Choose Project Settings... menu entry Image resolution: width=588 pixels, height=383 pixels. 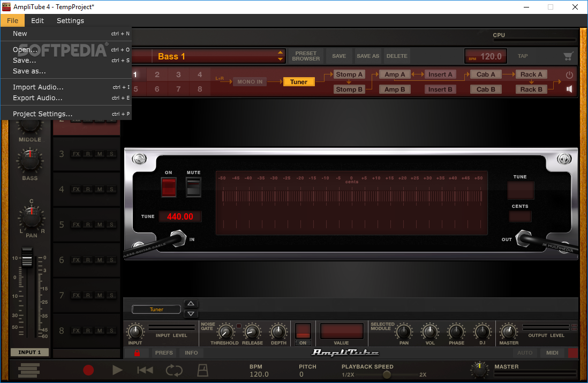[x=66, y=114]
